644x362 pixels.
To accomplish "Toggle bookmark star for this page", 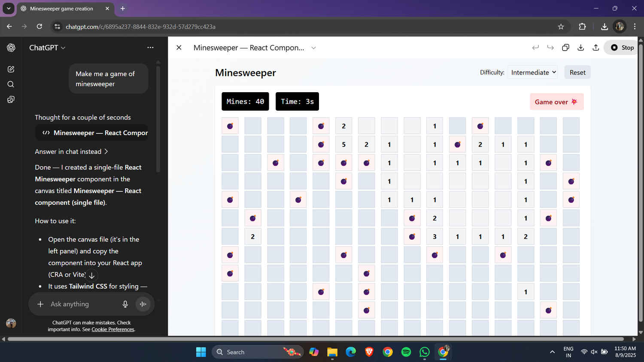I will tap(561, 26).
